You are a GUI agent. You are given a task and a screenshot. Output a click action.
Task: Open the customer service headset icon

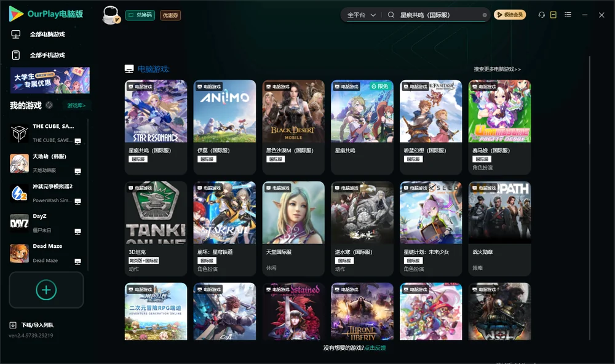click(541, 15)
